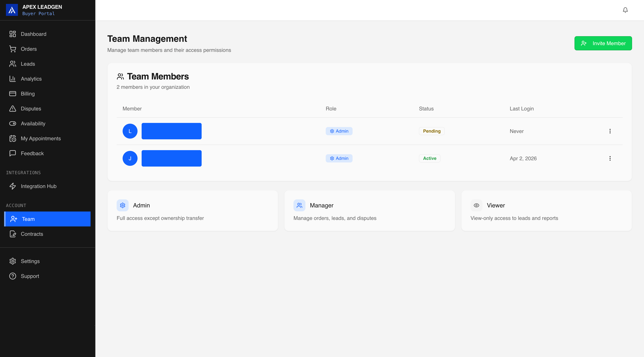Viewport: 644px width, 357px height.
Task: Click the Dashboard grid icon
Action: click(x=12, y=34)
